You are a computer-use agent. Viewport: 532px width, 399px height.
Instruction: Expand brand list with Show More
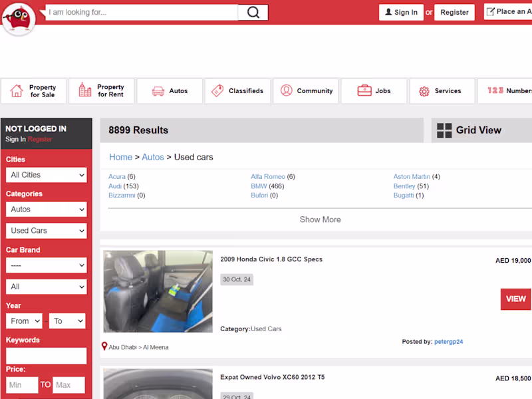pyautogui.click(x=321, y=219)
